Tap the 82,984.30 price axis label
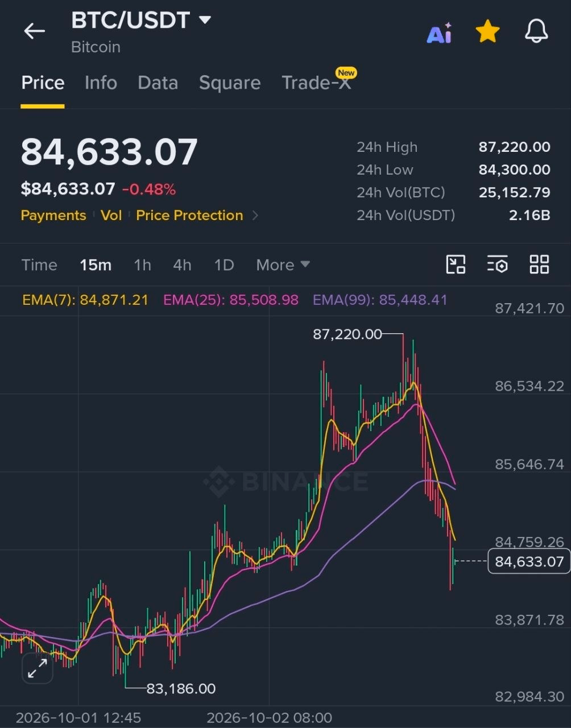This screenshot has height=728, width=571. click(x=529, y=697)
